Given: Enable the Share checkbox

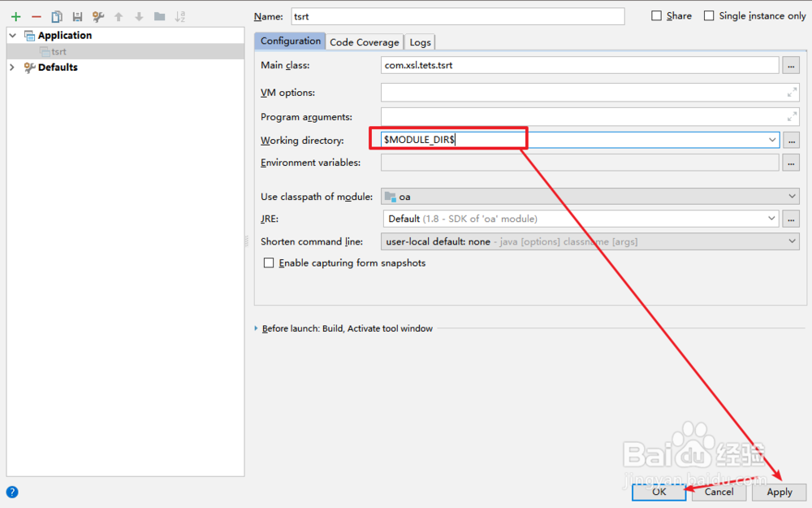Looking at the screenshot, I should pos(654,15).
